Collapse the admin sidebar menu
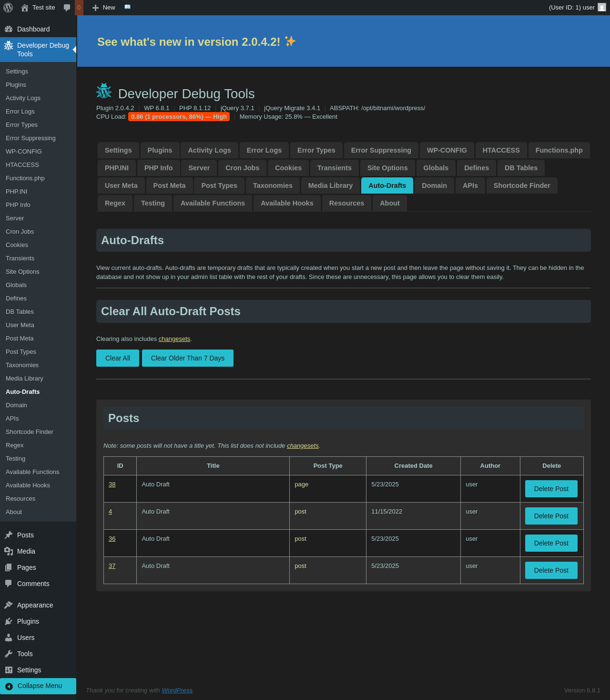The width and height of the screenshot is (610, 700). pyautogui.click(x=38, y=686)
